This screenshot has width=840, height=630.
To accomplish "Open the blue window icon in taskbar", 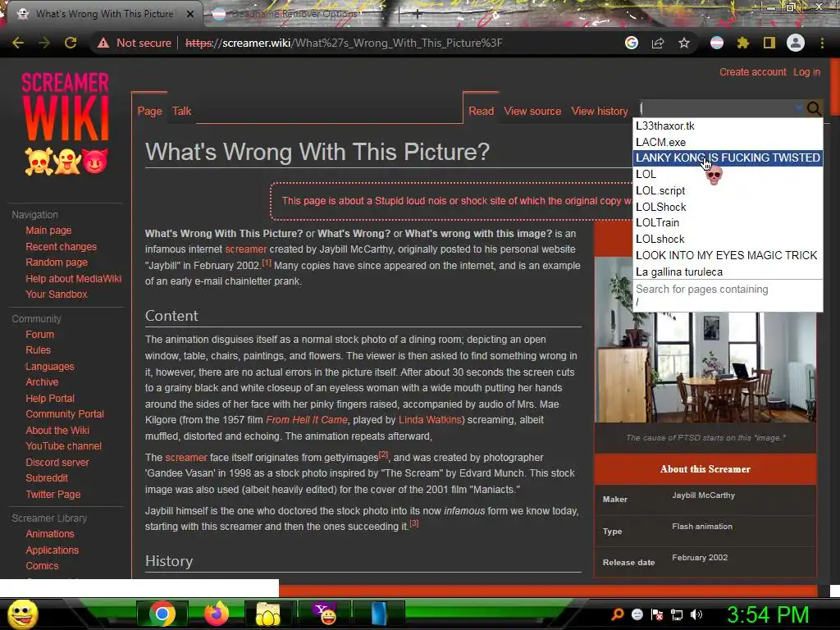I will 379,614.
